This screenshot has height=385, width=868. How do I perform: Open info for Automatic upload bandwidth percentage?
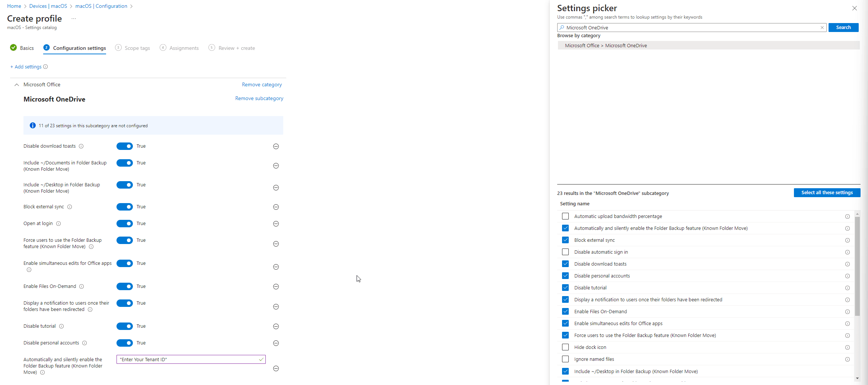tap(848, 216)
